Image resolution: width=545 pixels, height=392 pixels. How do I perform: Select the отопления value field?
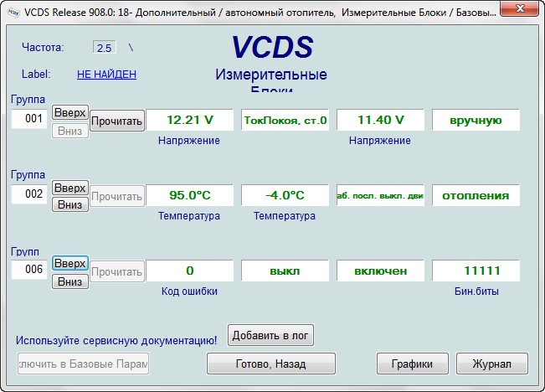click(x=476, y=195)
